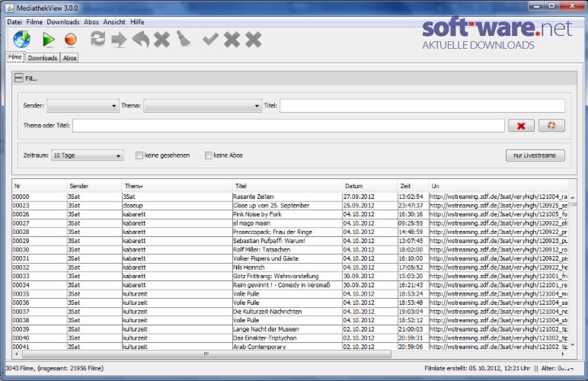Record film with red circle button

(71, 40)
